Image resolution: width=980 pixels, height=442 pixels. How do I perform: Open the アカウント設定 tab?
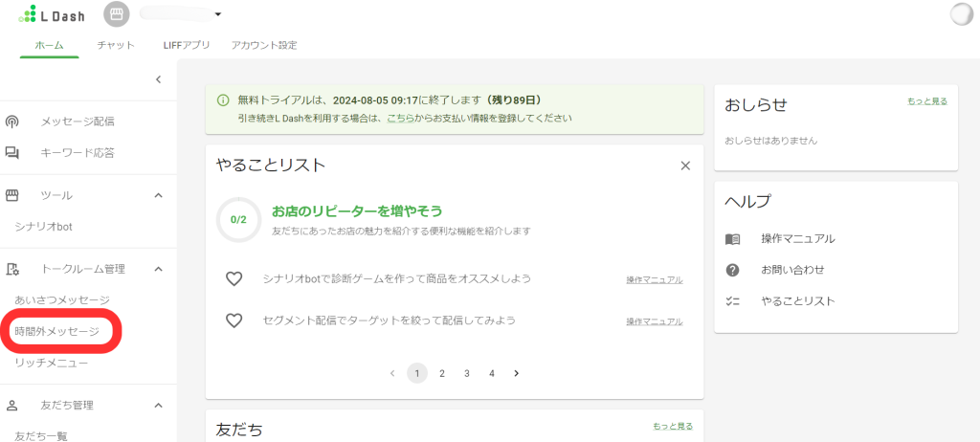click(264, 45)
